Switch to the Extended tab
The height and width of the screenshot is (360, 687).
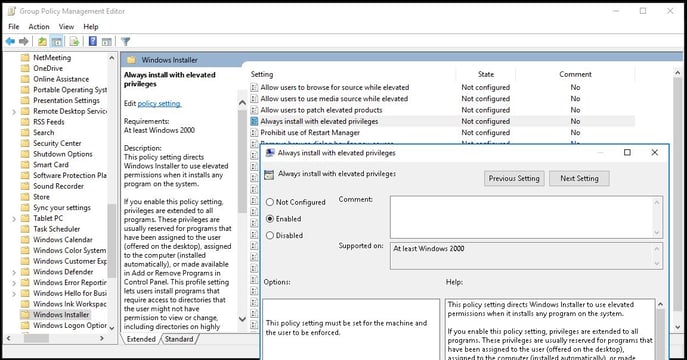[141, 339]
